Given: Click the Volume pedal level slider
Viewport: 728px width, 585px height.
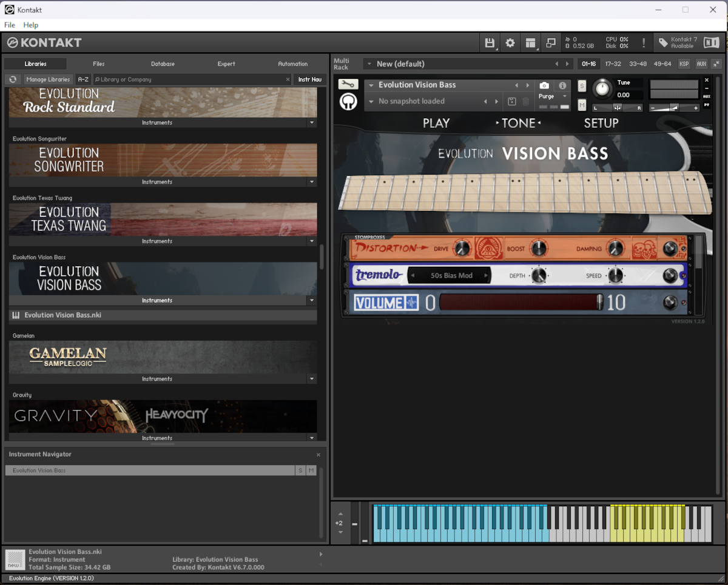Looking at the screenshot, I should click(x=521, y=303).
